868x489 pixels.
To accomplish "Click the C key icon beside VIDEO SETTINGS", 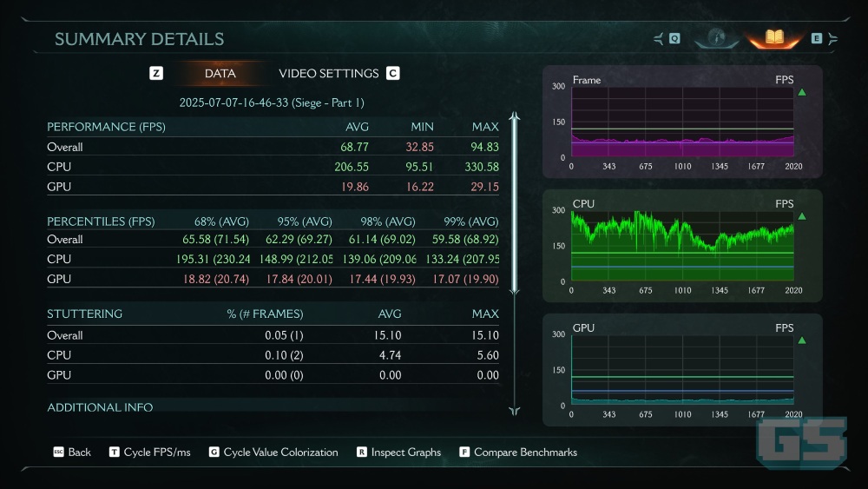I will 393,73.
